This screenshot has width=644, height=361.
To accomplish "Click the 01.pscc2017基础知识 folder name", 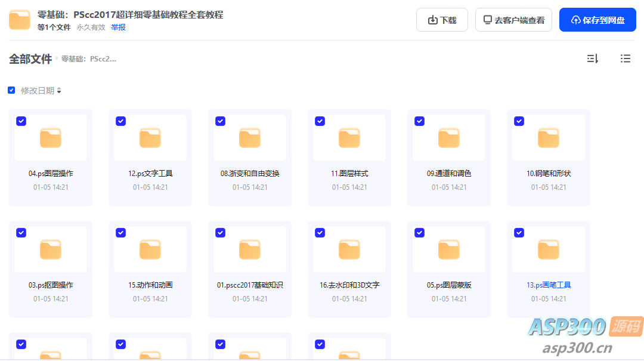I will click(250, 285).
